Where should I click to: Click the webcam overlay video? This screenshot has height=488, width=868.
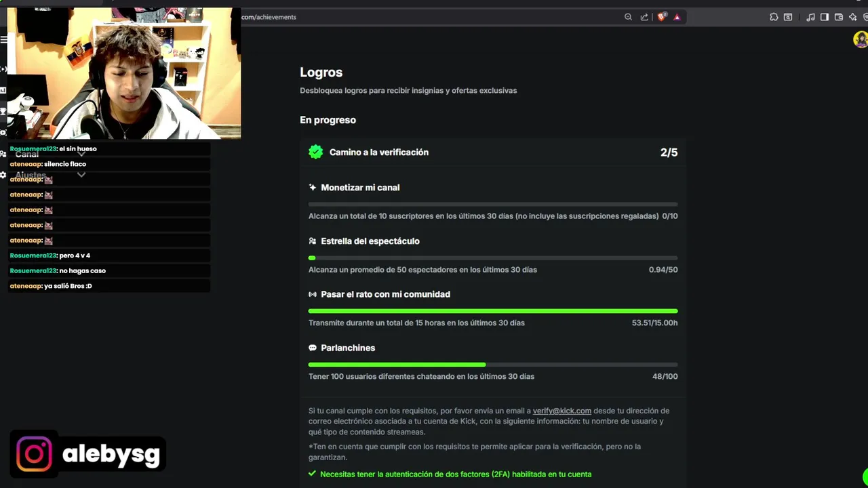pyautogui.click(x=124, y=73)
